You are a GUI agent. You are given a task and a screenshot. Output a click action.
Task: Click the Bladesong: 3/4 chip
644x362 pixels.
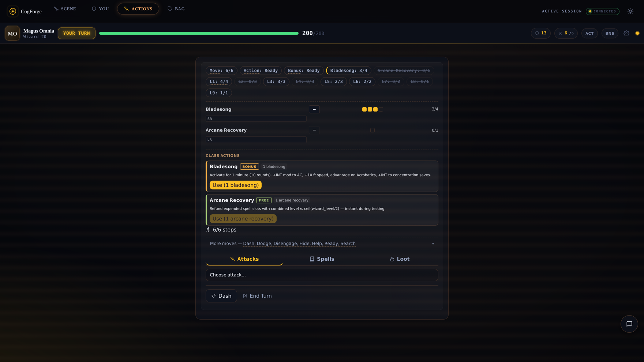point(349,71)
